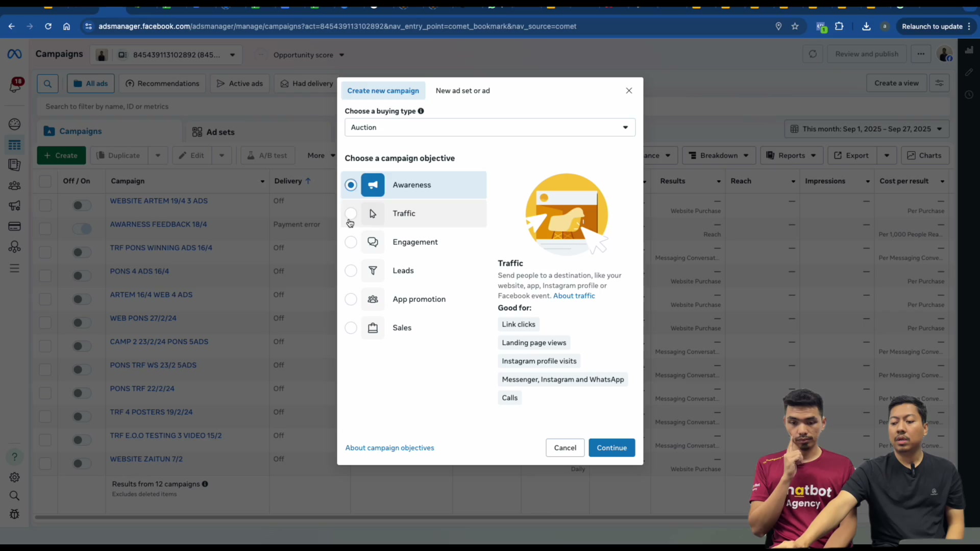Expand Opportunity score dropdown
This screenshot has height=551, width=980.
tap(308, 55)
